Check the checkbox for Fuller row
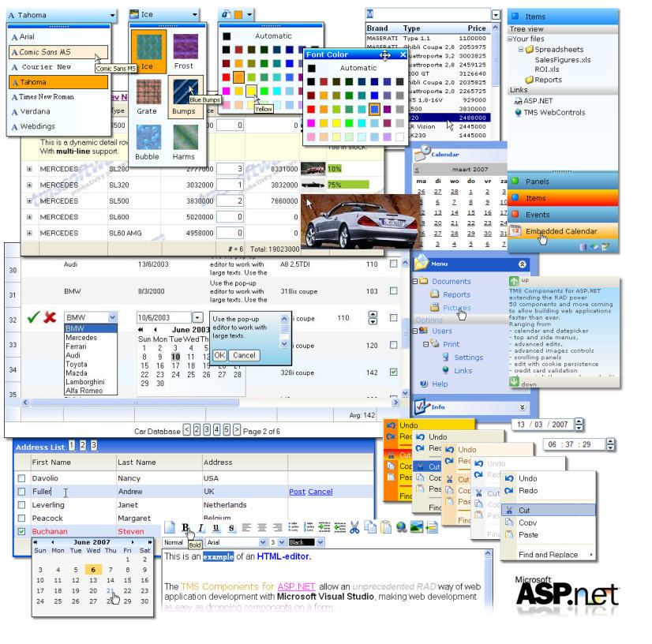 pyautogui.click(x=21, y=492)
